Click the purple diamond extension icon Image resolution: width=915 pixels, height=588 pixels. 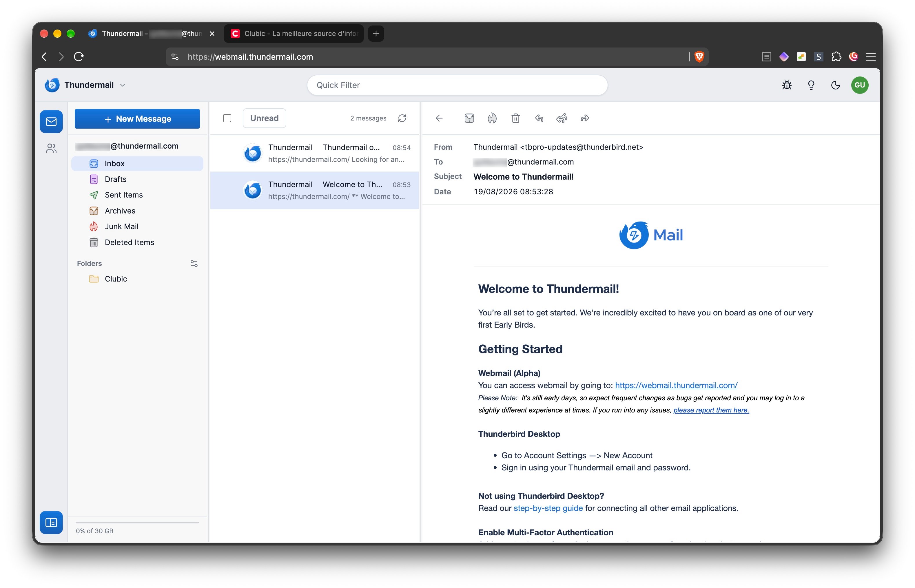pos(784,56)
